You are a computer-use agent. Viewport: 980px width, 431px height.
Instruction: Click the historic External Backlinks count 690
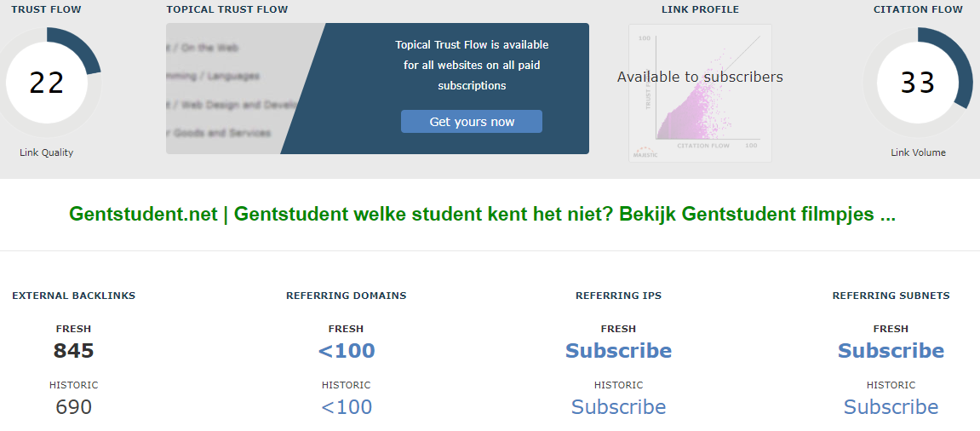click(73, 406)
